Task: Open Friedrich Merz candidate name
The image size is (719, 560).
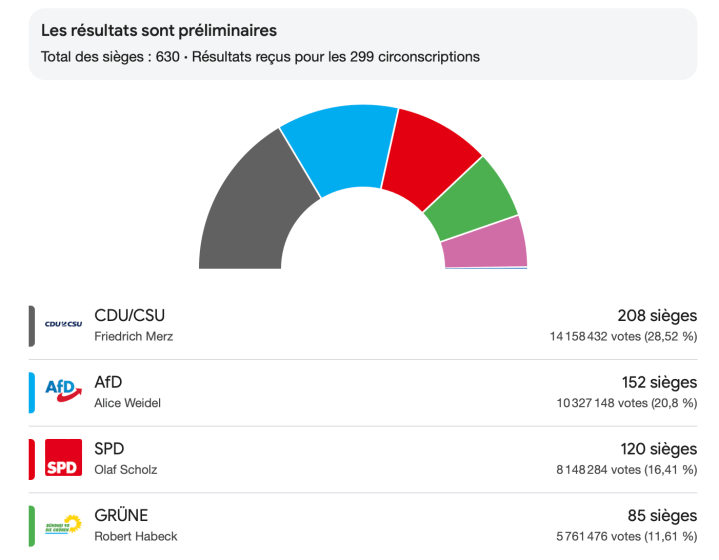Action: 133,336
